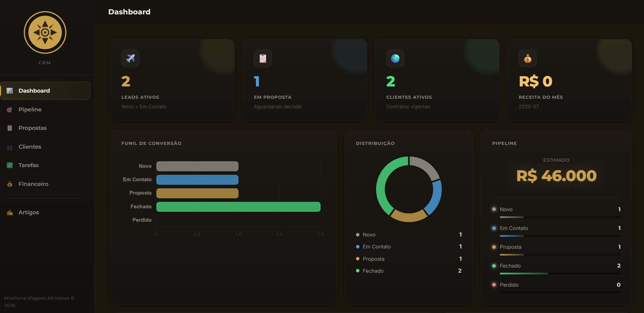This screenshot has width=644, height=313.
Task: Click the Funil de Conversão heading
Action: (151, 143)
